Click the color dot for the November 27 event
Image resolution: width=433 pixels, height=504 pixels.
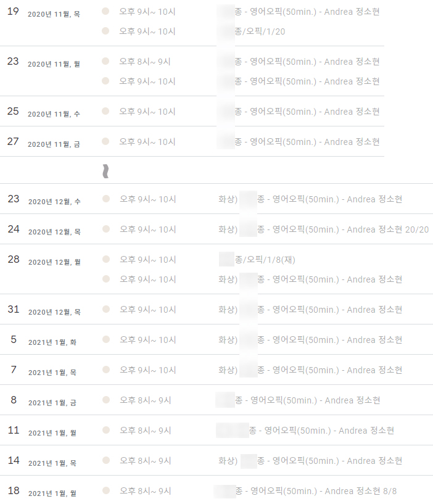click(105, 142)
